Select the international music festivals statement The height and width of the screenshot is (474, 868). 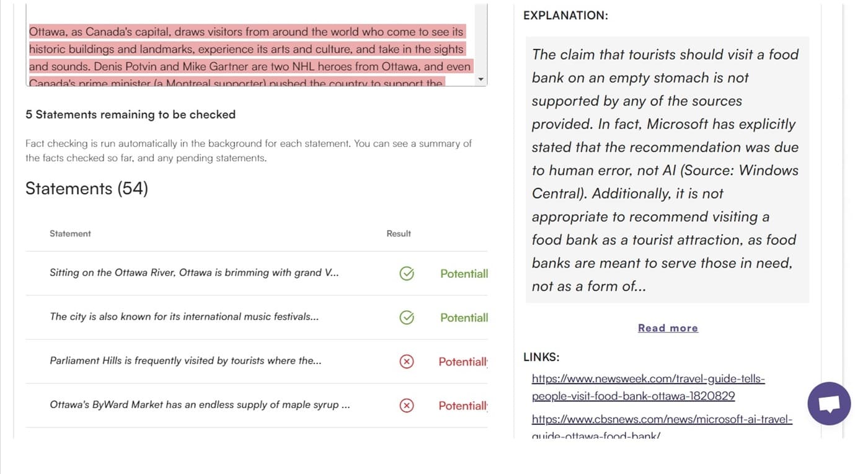(x=256, y=318)
